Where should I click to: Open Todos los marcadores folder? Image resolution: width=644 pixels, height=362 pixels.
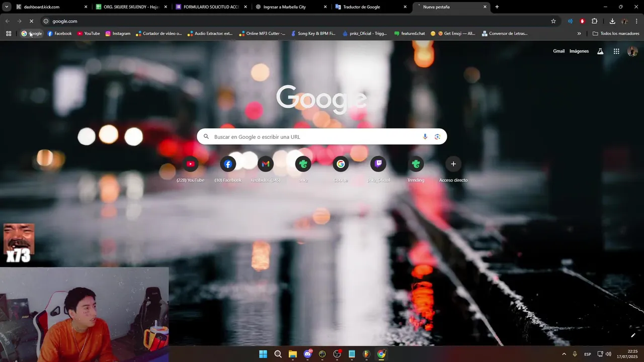616,34
